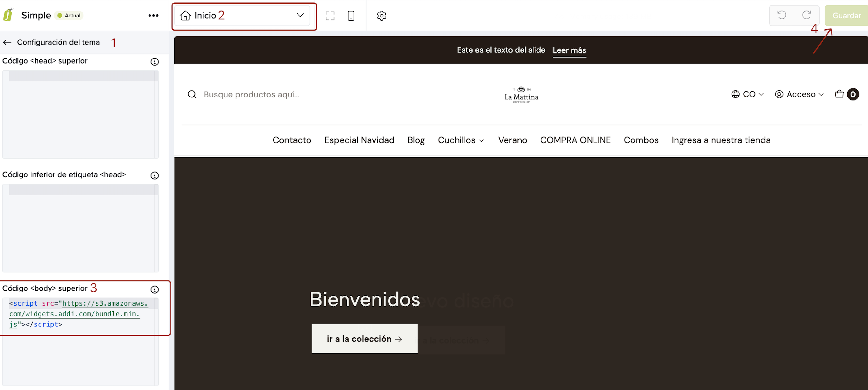Viewport: 868px width, 390px height.
Task: Open the shopping bag cart icon
Action: [x=839, y=94]
